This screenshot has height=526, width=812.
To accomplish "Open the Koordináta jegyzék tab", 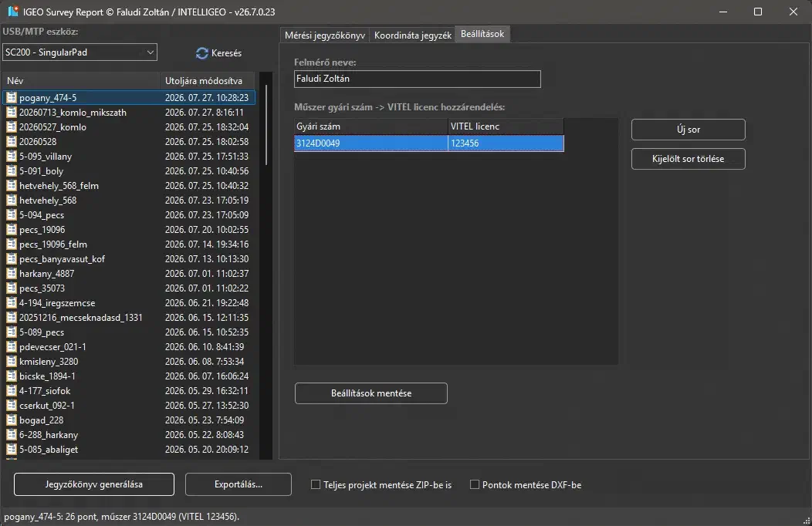I will (x=413, y=35).
